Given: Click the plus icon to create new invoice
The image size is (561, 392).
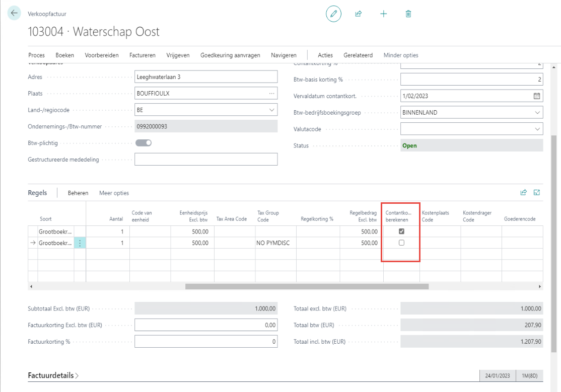Looking at the screenshot, I should pyautogui.click(x=383, y=14).
